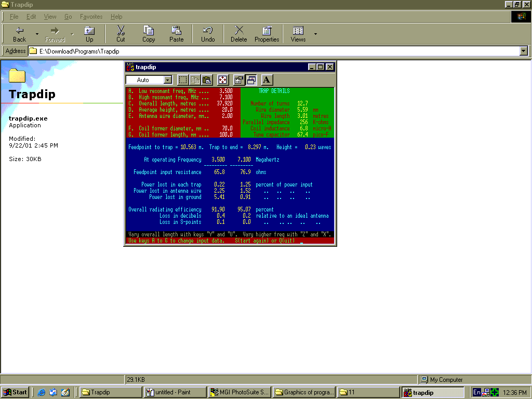
Task: Click the Undo toolbar button
Action: click(208, 34)
